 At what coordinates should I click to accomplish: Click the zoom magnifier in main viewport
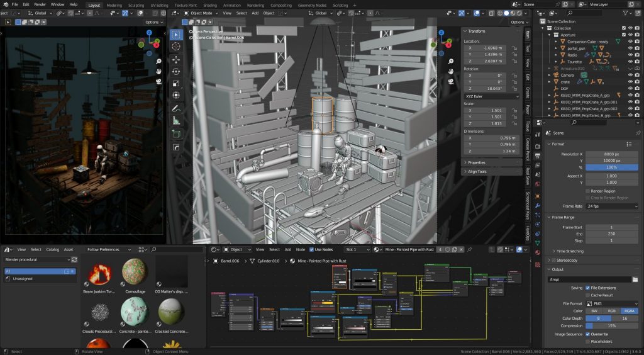click(451, 61)
